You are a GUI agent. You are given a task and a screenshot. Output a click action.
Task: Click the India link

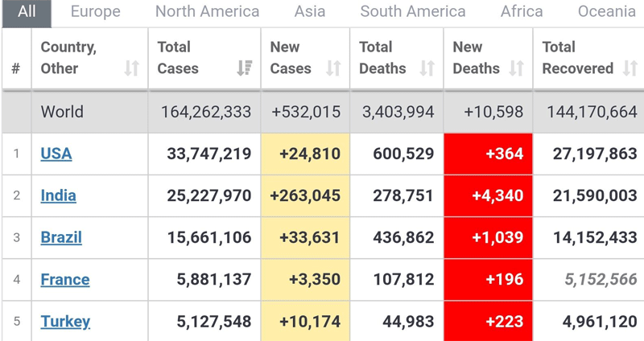[x=59, y=195]
